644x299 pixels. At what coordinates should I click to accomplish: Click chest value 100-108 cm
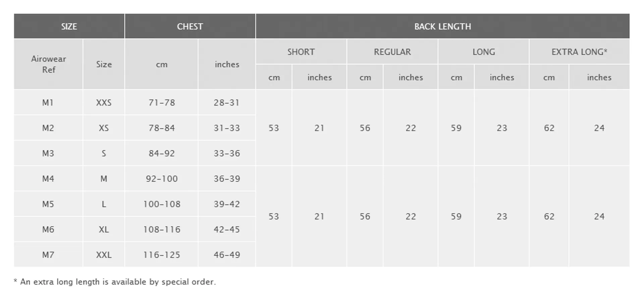pos(162,204)
